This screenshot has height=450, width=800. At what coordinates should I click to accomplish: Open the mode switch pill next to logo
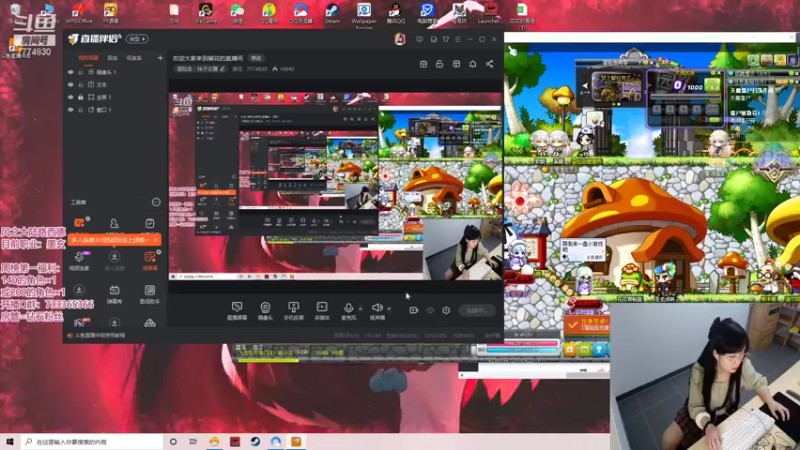[x=137, y=39]
